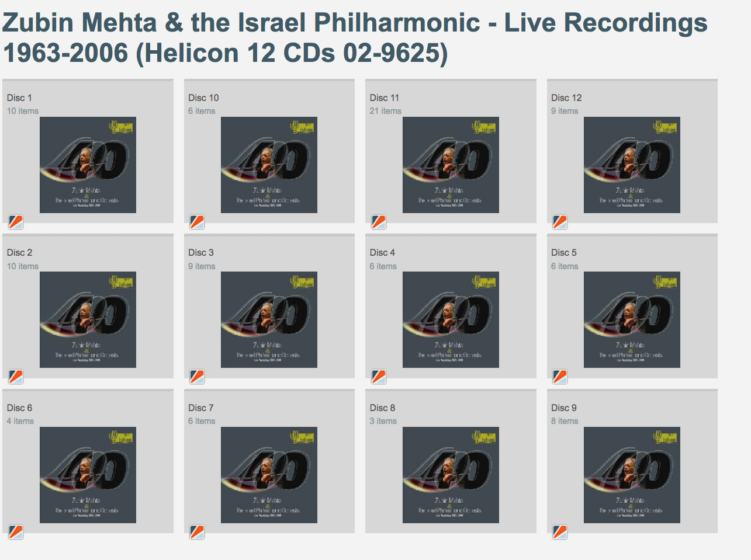
Task: Select the Disc 5 cover artwork
Action: click(632, 319)
